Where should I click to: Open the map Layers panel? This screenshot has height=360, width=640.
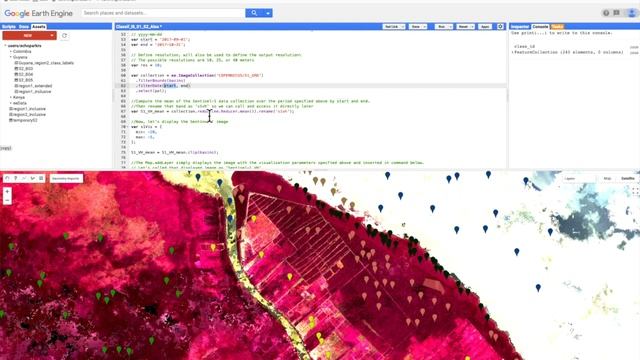click(x=579, y=178)
